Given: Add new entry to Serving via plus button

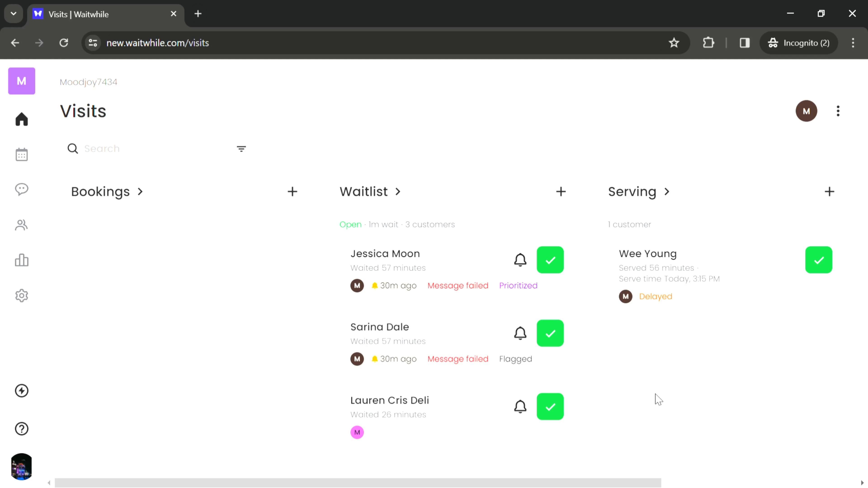Looking at the screenshot, I should 829,192.
